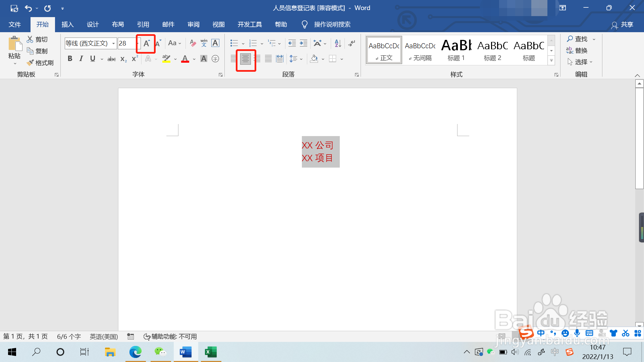Toggle center paragraph alignment
Image resolution: width=644 pixels, height=362 pixels.
point(246,59)
